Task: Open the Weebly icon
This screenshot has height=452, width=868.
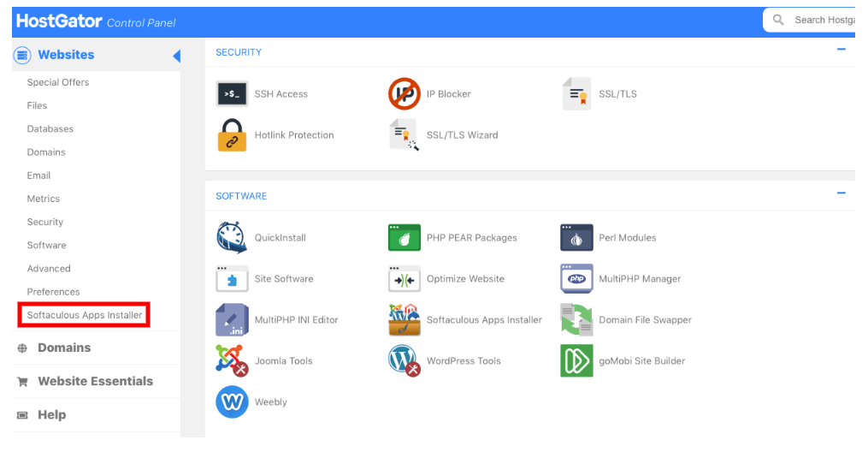Action: (x=232, y=401)
